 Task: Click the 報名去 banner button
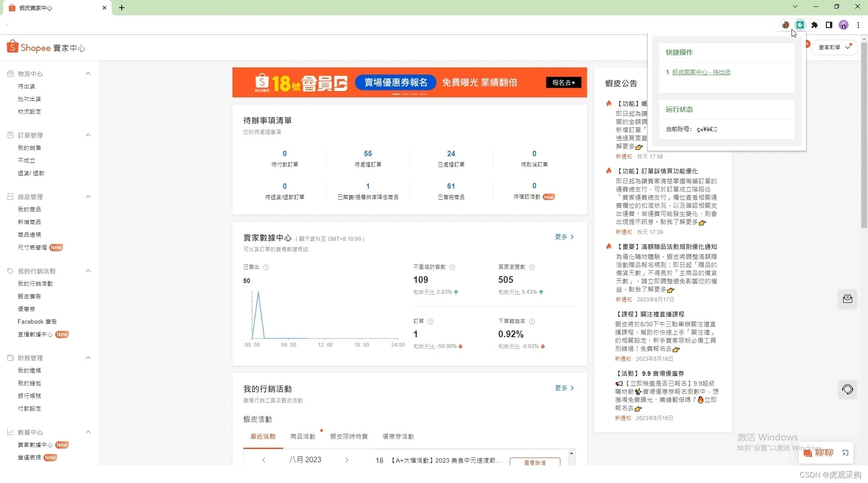coord(564,82)
